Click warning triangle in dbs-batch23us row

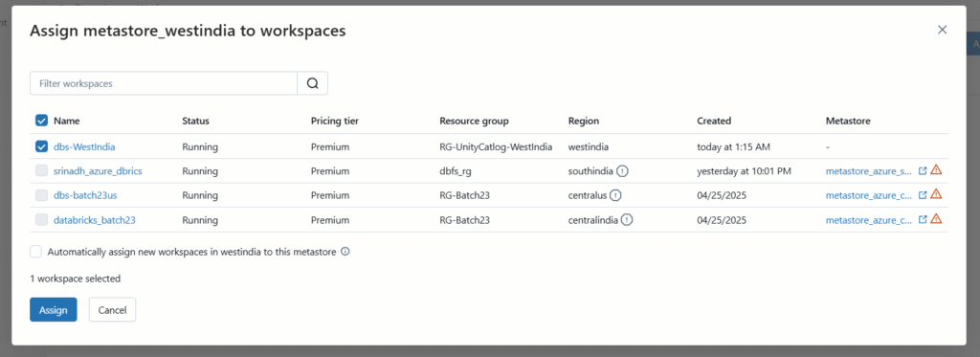[x=936, y=194]
